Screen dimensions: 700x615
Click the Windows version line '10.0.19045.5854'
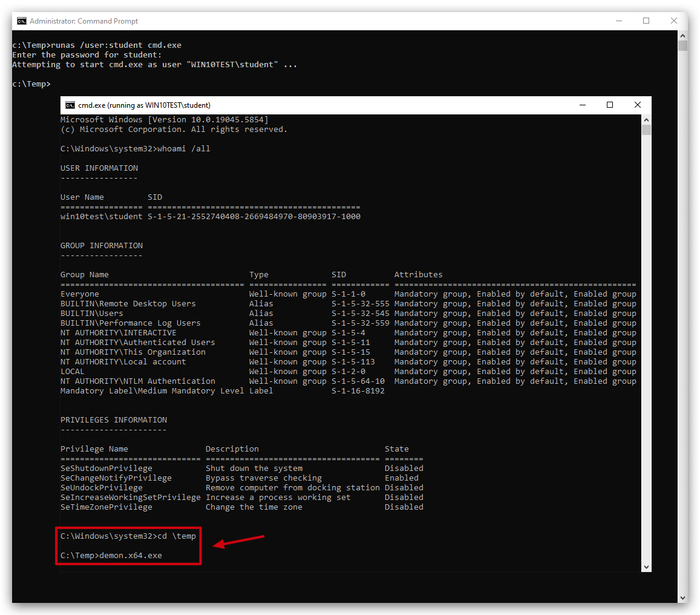(165, 120)
